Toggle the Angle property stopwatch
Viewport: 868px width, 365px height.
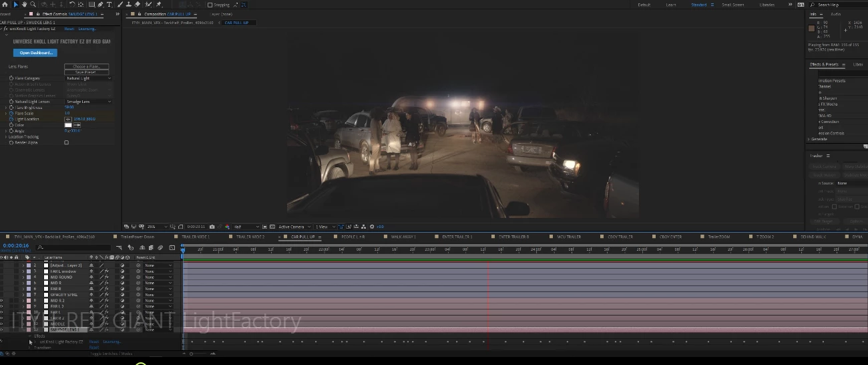pyautogui.click(x=11, y=131)
